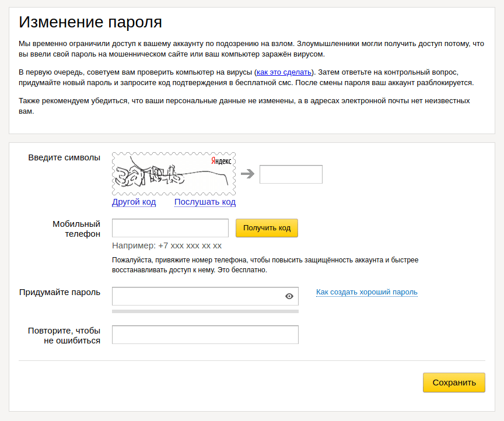Image resolution: width=504 pixels, height=421 pixels.
Task: Request another captcha via "Другой код"
Action: coord(134,202)
